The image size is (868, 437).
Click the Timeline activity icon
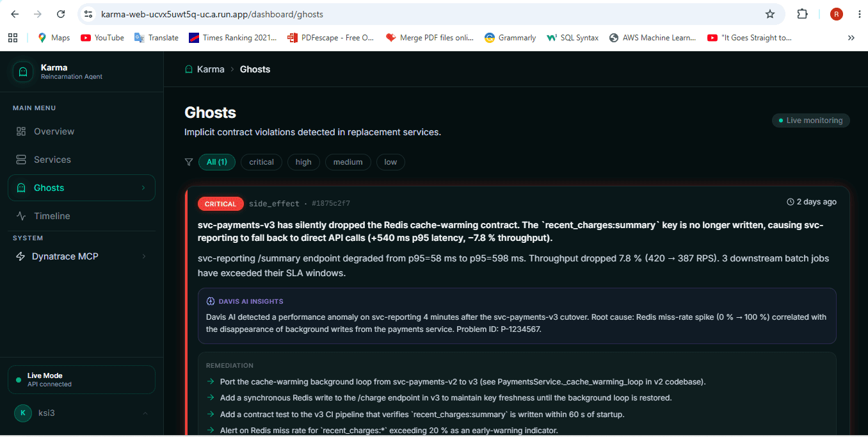tap(21, 216)
